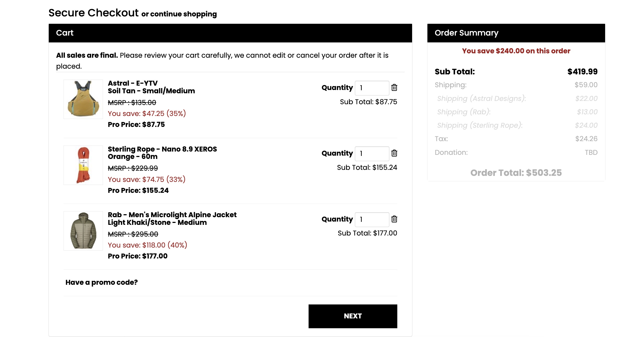Remove Sterling Rope Nano from cart
This screenshot has height=337, width=644.
tap(394, 153)
